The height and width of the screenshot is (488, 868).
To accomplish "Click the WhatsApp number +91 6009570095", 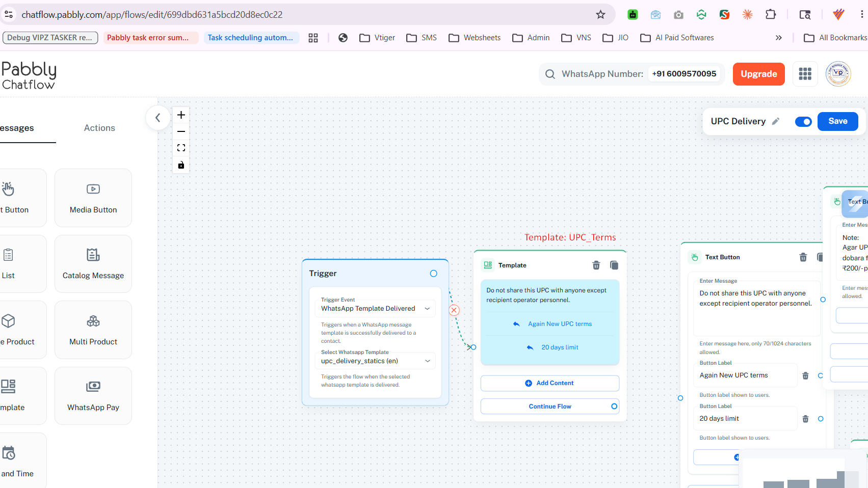I will 684,74.
